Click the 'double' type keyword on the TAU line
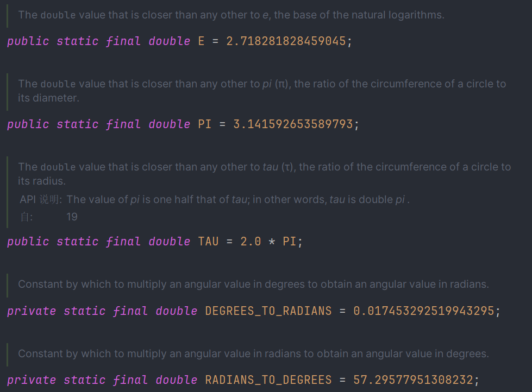This screenshot has height=392, width=532. click(x=170, y=241)
